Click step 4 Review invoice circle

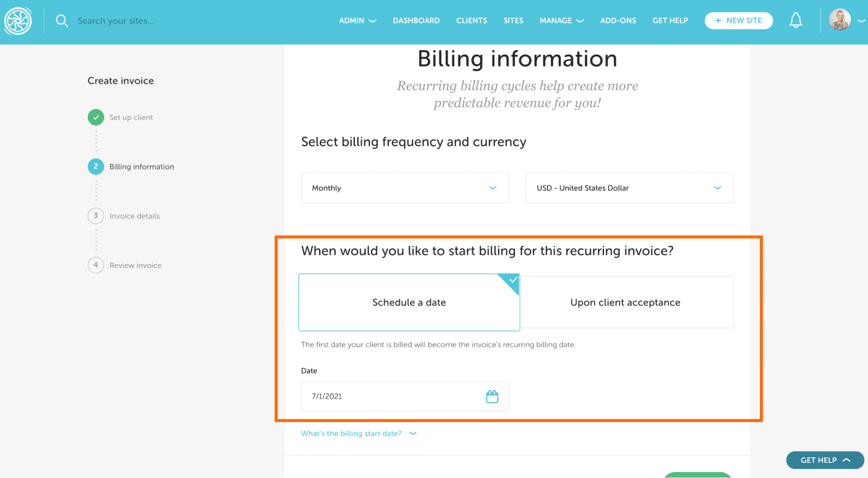click(96, 265)
